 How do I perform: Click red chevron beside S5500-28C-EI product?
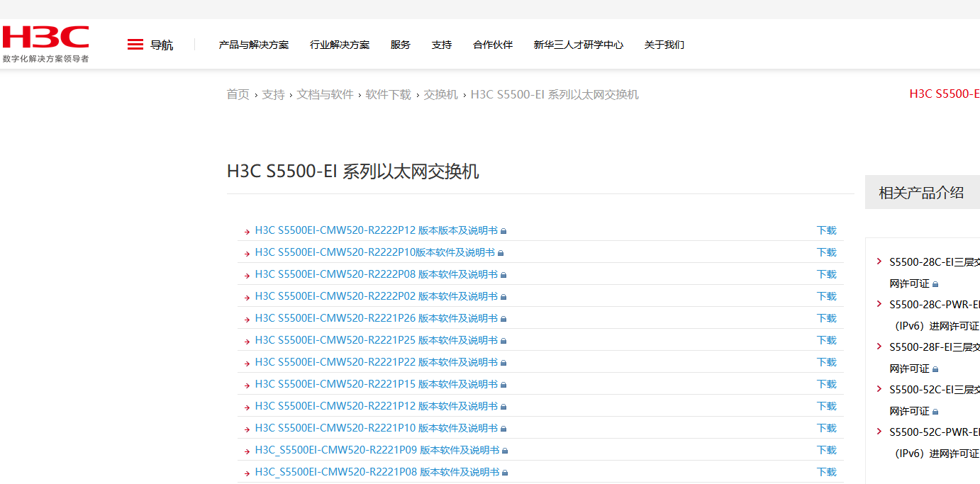(879, 261)
